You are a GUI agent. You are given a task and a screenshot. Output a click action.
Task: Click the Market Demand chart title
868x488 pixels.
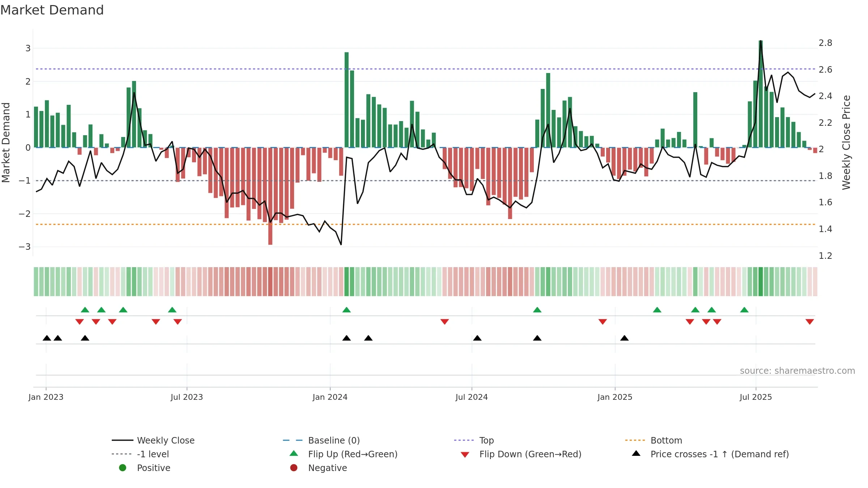(52, 10)
